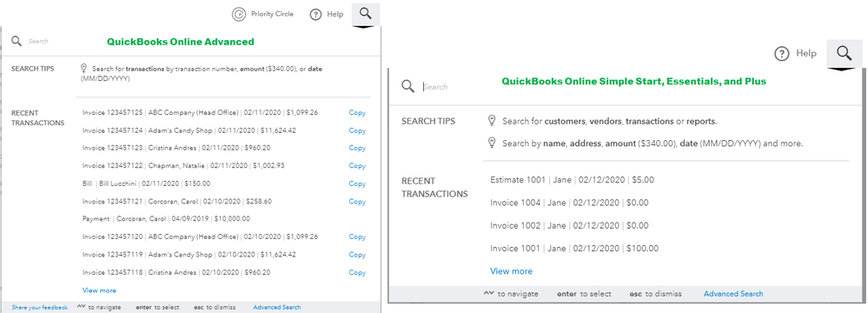Click the magnifier search button above Advanced panel

point(365,13)
